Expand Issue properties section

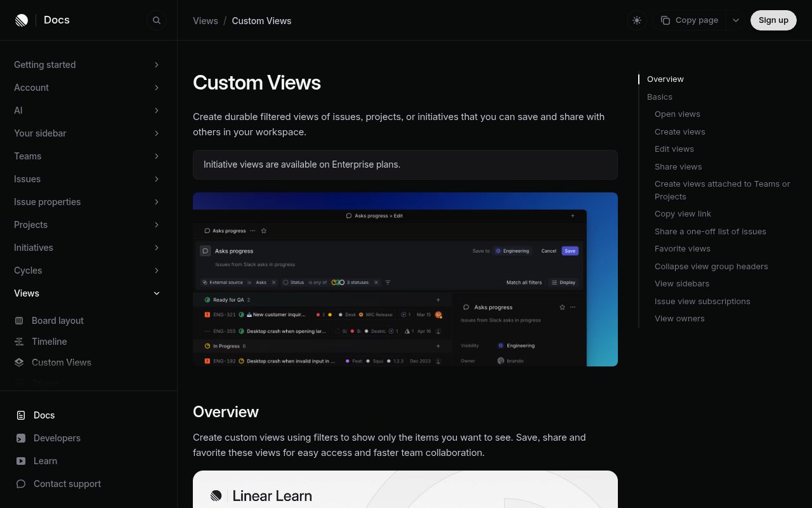point(88,202)
